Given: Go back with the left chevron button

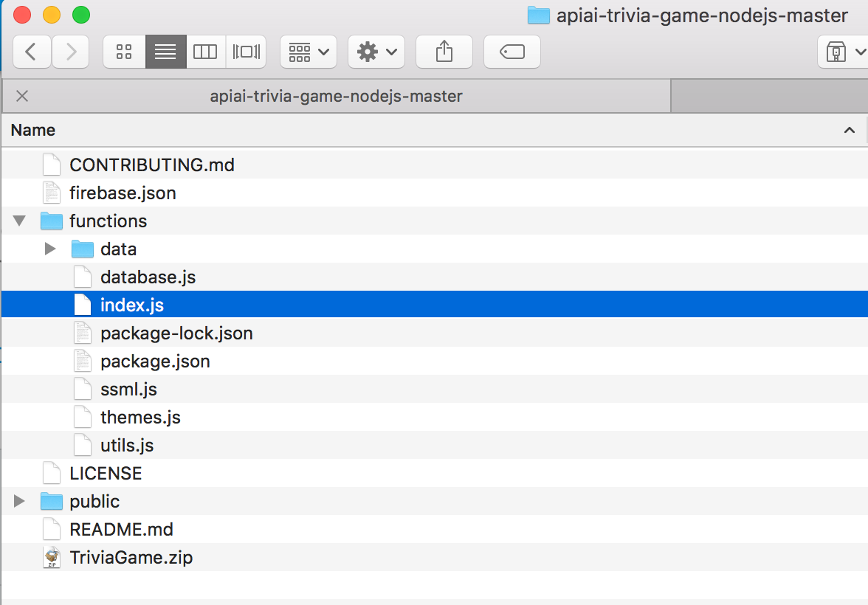Looking at the screenshot, I should pos(32,52).
